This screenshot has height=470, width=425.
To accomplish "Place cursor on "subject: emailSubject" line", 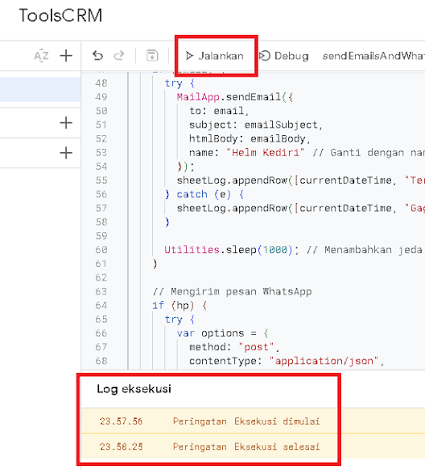I will pyautogui.click(x=256, y=125).
